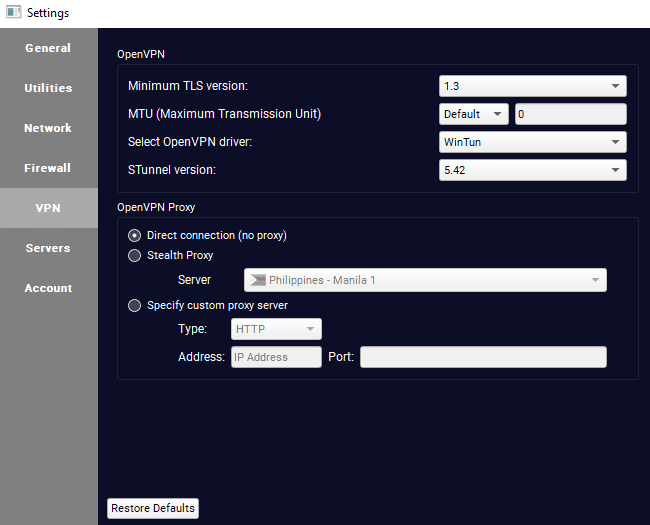Switch to the Utilities tab
Image resolution: width=650 pixels, height=525 pixels.
pos(48,88)
